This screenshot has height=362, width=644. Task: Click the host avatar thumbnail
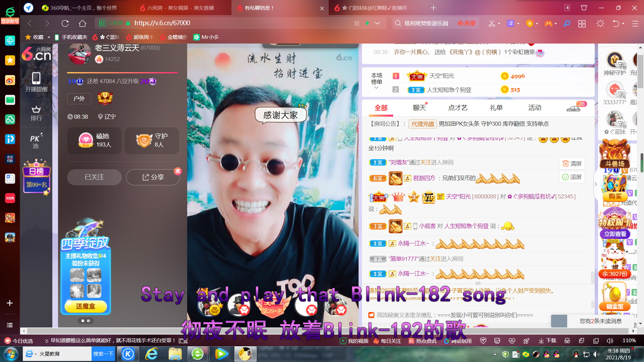tap(79, 54)
